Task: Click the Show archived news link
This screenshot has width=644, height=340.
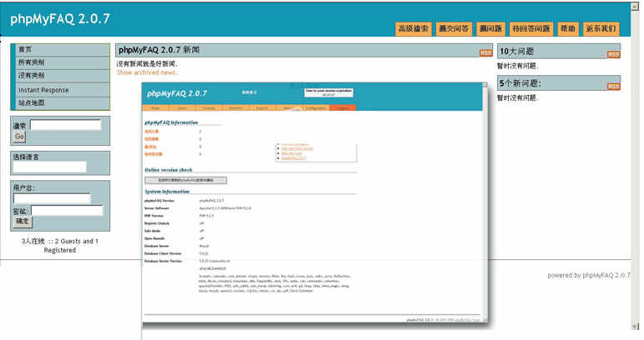Action: tap(147, 72)
